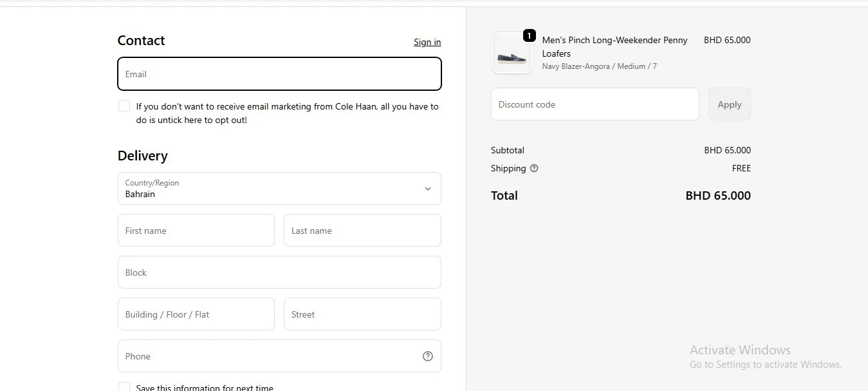Click the Building / Floor / Flat field

[x=196, y=314]
